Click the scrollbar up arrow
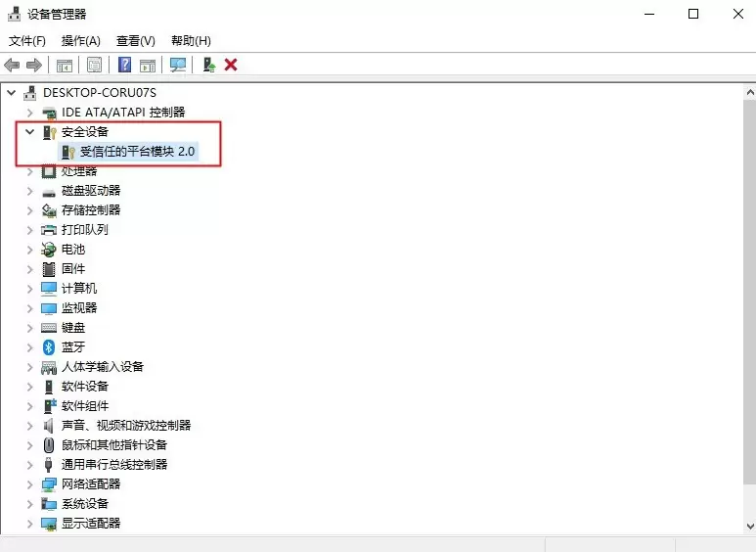This screenshot has height=552, width=756. coord(750,92)
